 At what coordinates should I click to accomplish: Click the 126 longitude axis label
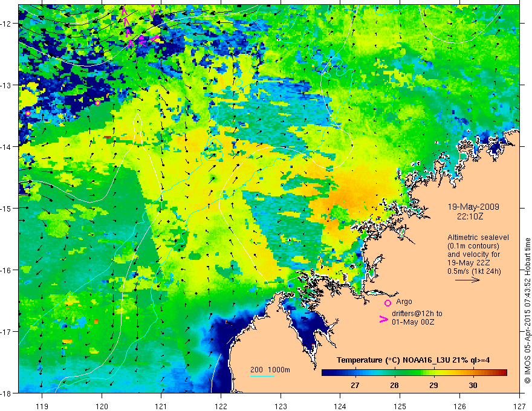459,406
